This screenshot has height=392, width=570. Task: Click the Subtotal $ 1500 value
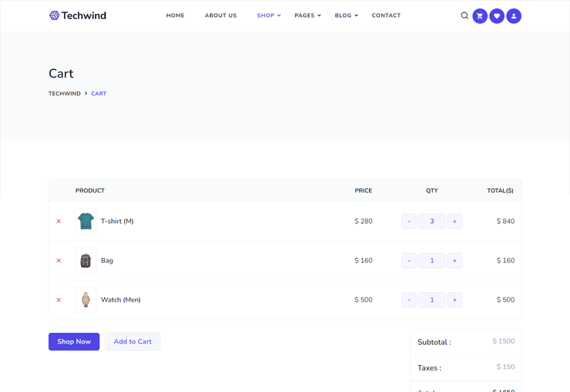click(x=504, y=341)
